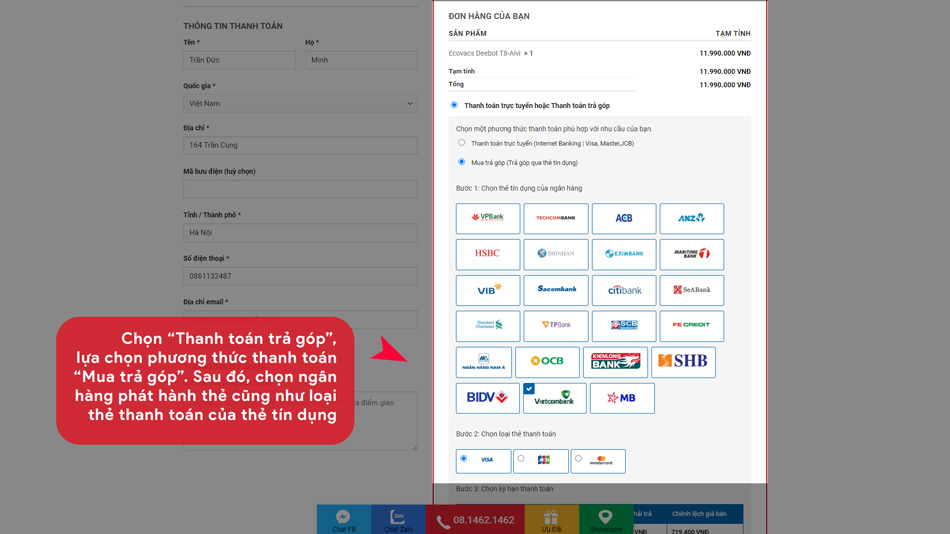This screenshot has width=950, height=534.
Task: Pick the HSBC bank card option
Action: (488, 254)
